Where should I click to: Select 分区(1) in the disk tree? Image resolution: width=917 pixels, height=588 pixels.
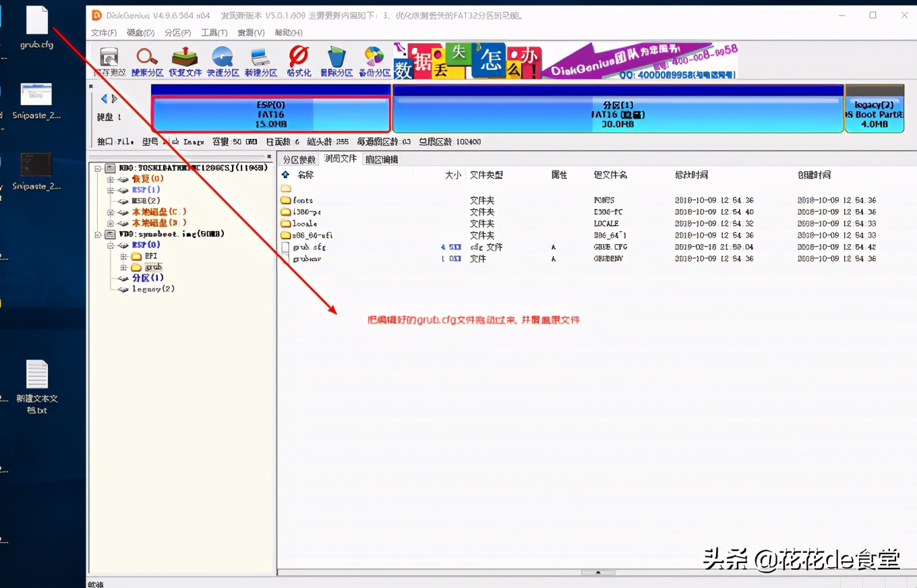click(x=148, y=278)
